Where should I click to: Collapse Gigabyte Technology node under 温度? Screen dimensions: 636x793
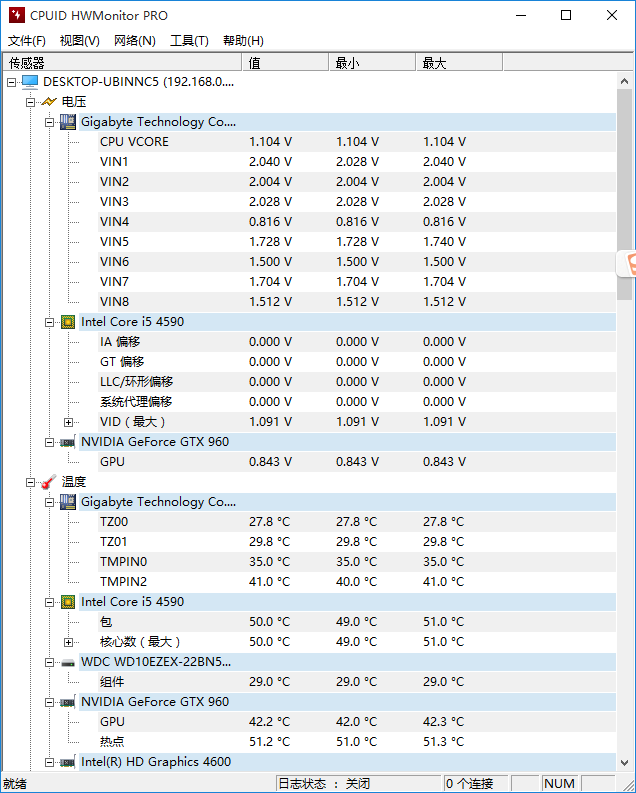coord(49,502)
